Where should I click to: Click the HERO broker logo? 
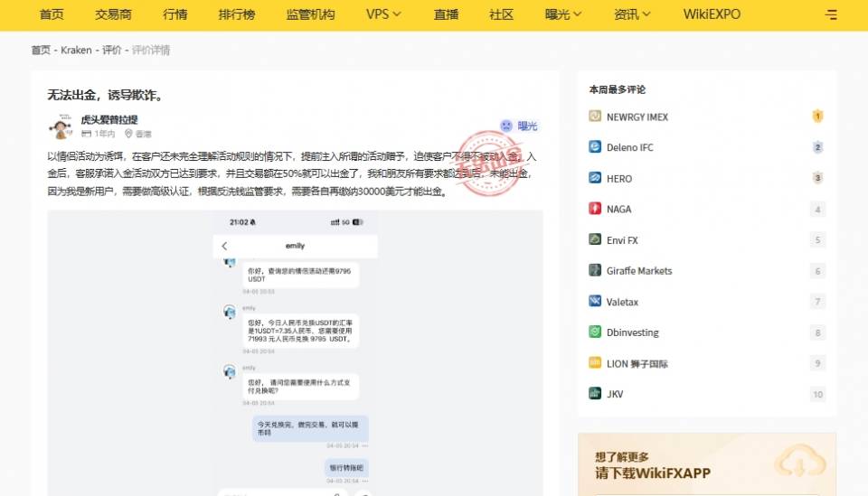coord(595,178)
